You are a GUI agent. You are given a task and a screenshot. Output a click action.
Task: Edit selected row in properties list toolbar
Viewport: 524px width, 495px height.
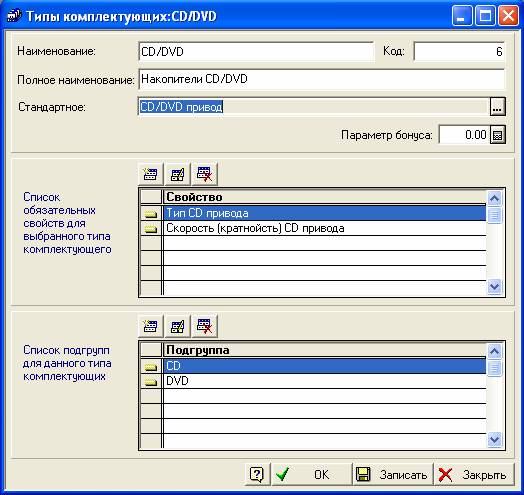click(x=177, y=174)
